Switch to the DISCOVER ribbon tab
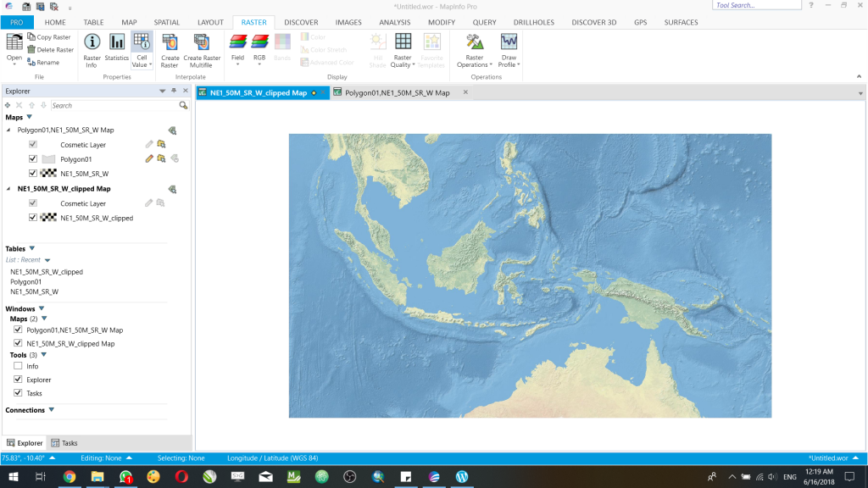The image size is (868, 488). click(x=300, y=22)
